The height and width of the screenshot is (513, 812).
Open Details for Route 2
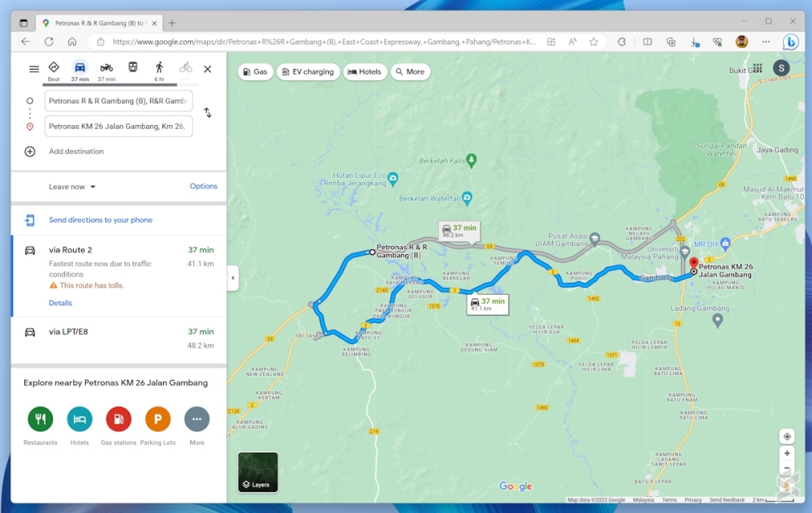[x=61, y=303]
